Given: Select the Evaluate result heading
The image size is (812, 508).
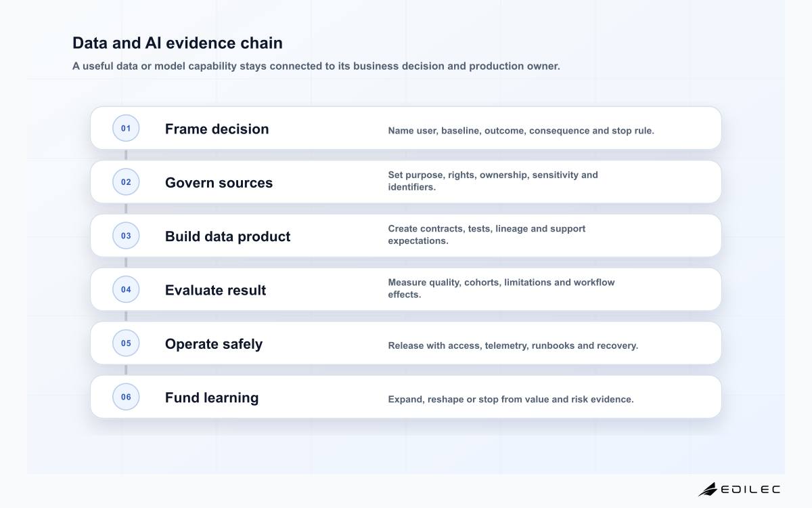Looking at the screenshot, I should [215, 290].
